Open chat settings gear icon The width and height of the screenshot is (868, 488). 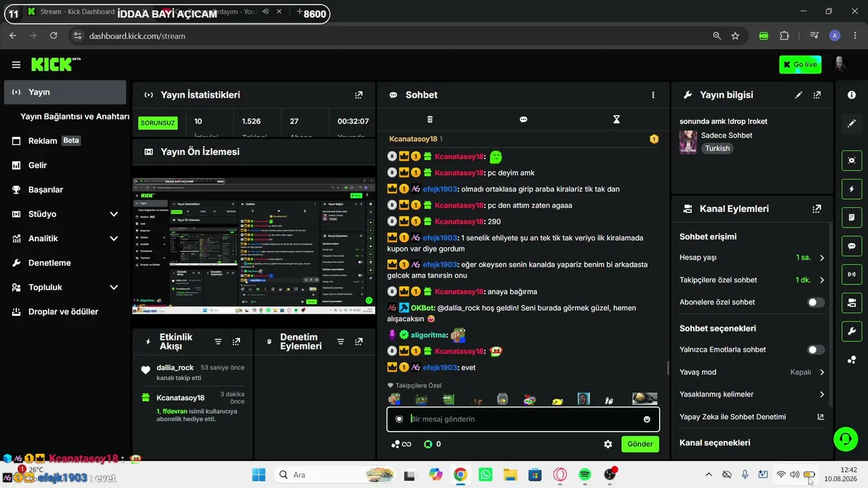tap(608, 444)
